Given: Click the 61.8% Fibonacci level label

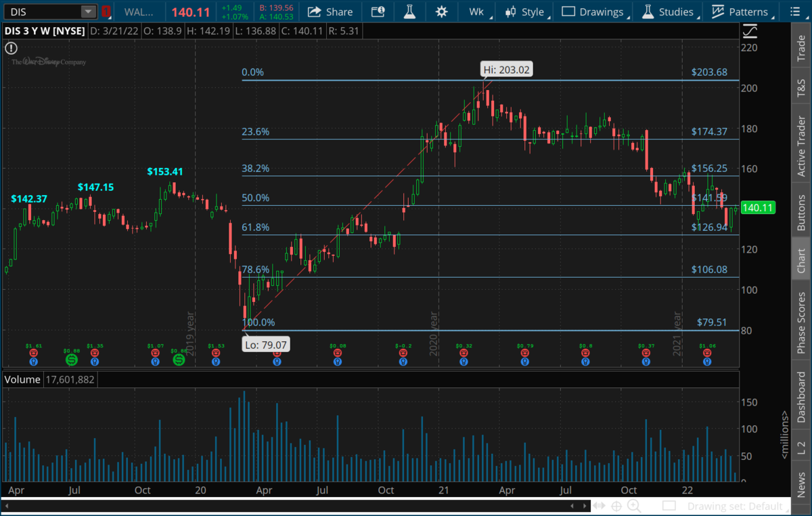Looking at the screenshot, I should [x=256, y=228].
